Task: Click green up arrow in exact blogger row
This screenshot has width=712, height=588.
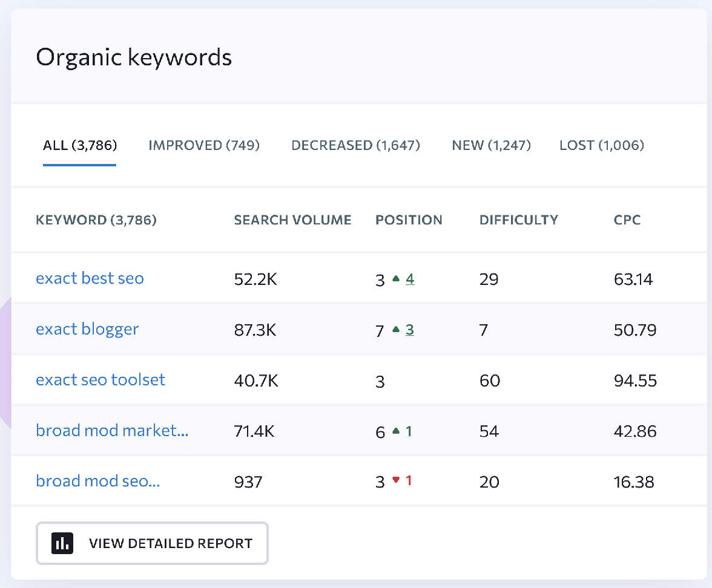Action: pos(396,329)
